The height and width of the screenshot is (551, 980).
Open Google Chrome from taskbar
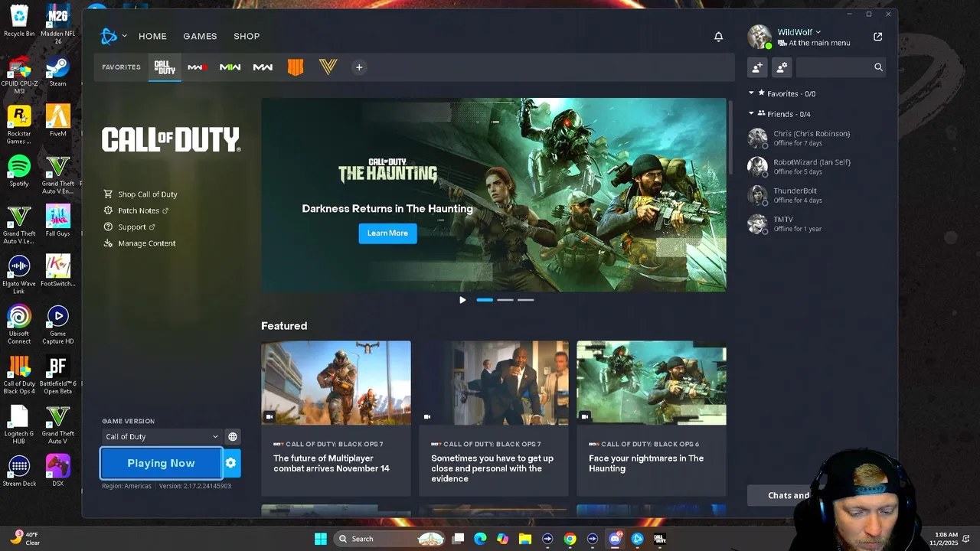570,539
